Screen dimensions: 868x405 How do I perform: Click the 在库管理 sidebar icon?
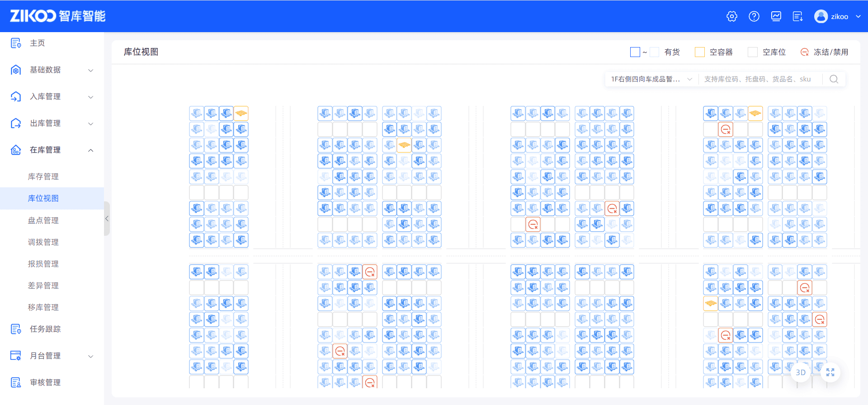pyautogui.click(x=16, y=150)
